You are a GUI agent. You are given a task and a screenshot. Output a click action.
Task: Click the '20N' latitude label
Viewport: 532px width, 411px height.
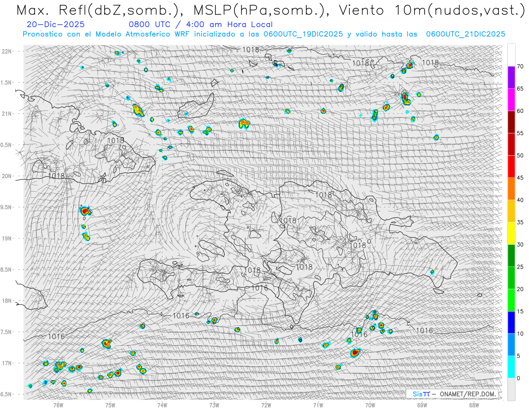pos(7,176)
